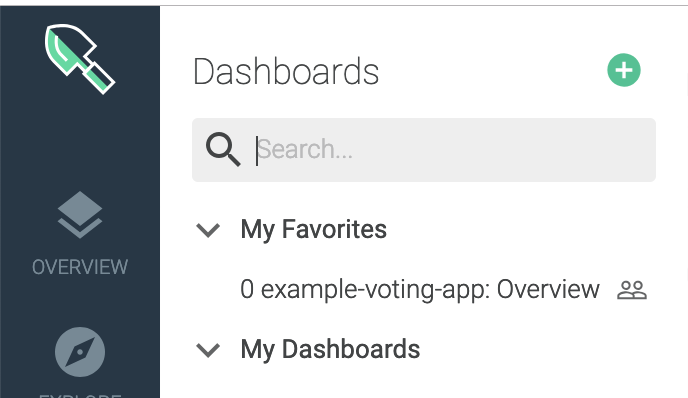The image size is (688, 398).
Task: Add a new dashboard with green plus
Action: click(624, 70)
